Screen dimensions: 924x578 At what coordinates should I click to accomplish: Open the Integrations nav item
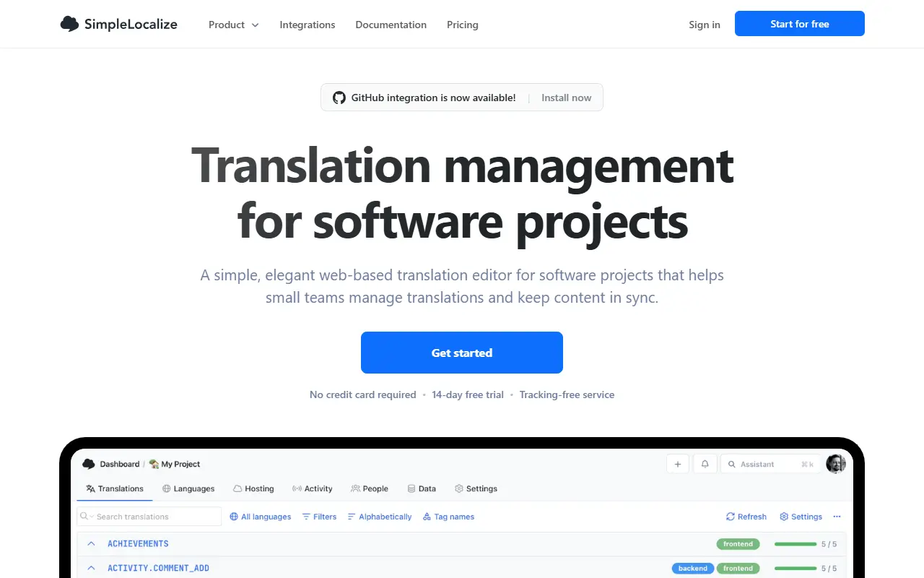pyautogui.click(x=308, y=25)
